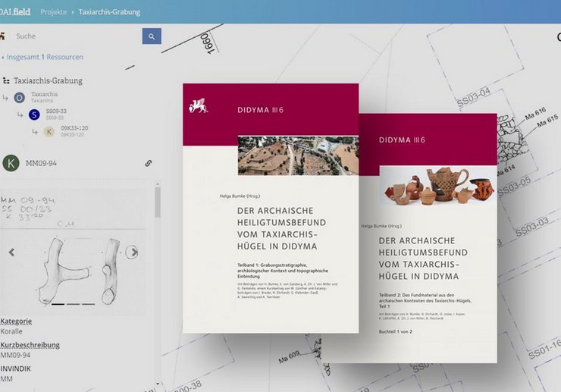Click the SS03-03 trench label on map

pyautogui.click(x=532, y=227)
